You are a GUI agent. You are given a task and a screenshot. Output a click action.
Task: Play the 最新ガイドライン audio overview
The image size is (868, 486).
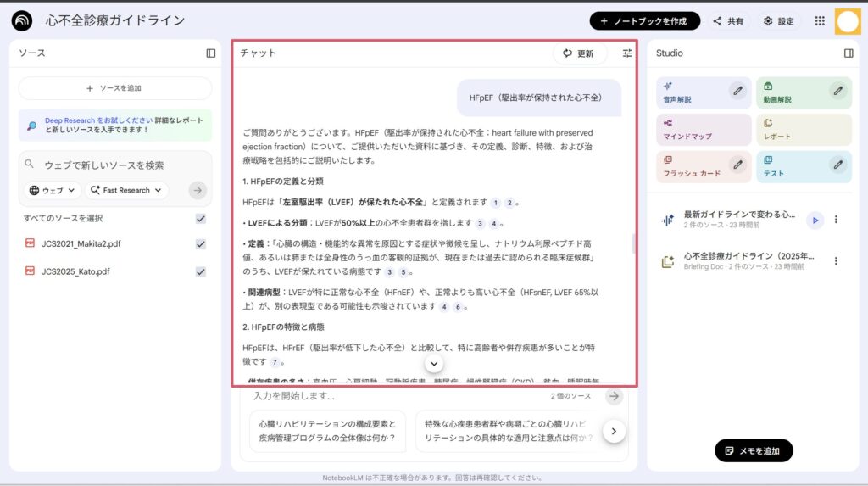click(x=815, y=220)
